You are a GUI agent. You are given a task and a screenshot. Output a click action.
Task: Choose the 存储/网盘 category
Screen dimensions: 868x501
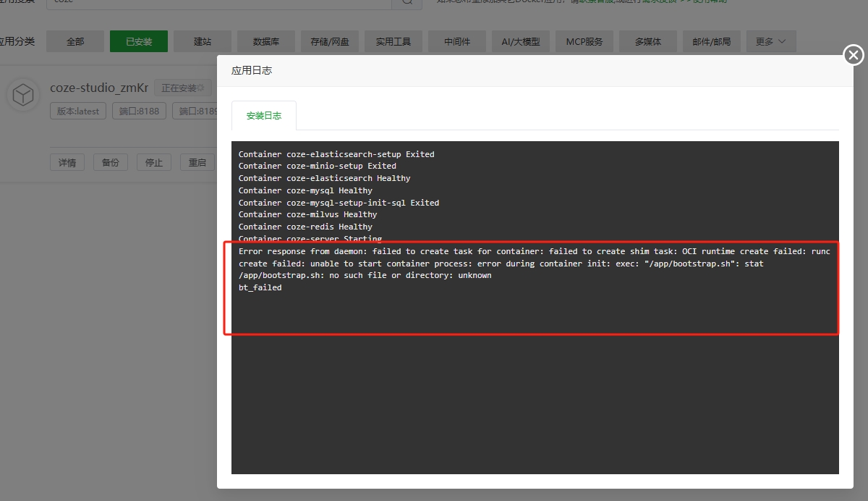click(330, 41)
